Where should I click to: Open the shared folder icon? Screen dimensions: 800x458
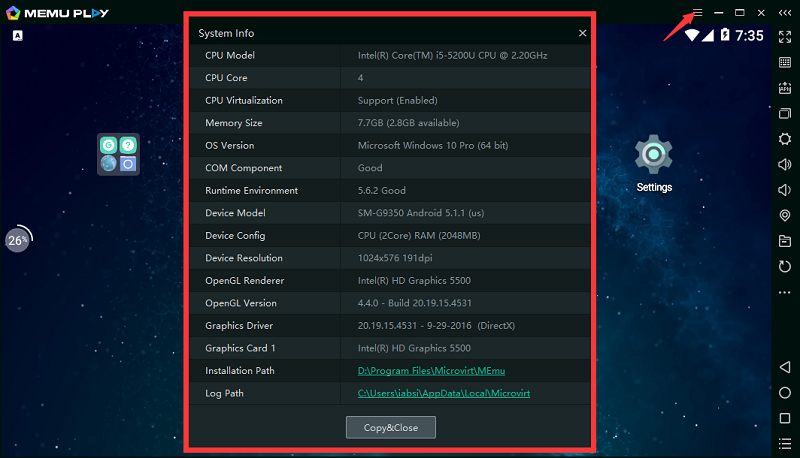click(x=785, y=241)
